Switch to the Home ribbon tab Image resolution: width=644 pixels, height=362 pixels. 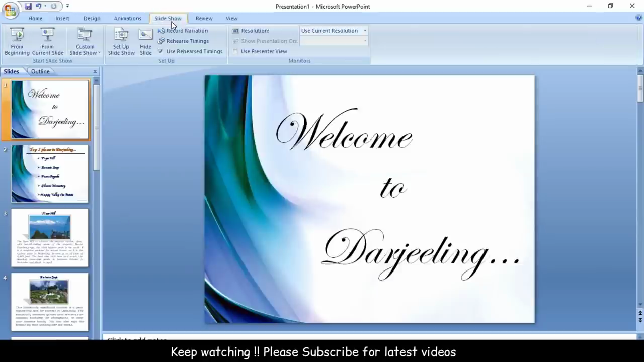click(x=35, y=18)
